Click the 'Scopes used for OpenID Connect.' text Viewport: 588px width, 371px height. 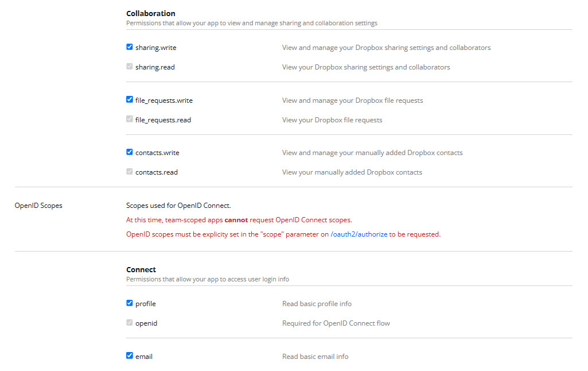coord(178,206)
